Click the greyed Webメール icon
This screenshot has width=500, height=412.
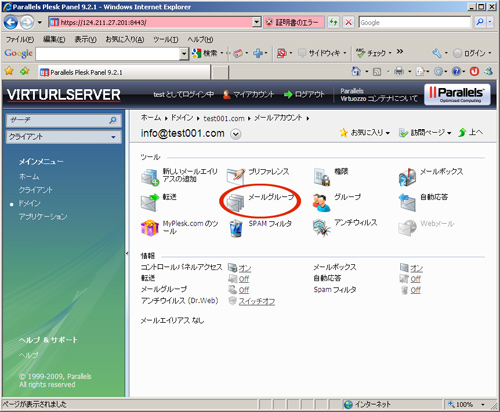click(407, 228)
